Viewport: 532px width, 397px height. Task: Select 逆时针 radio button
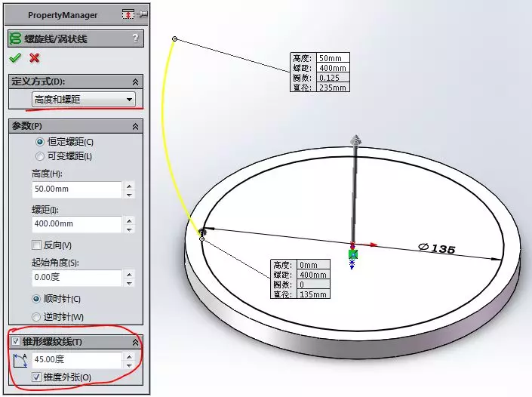(36, 317)
